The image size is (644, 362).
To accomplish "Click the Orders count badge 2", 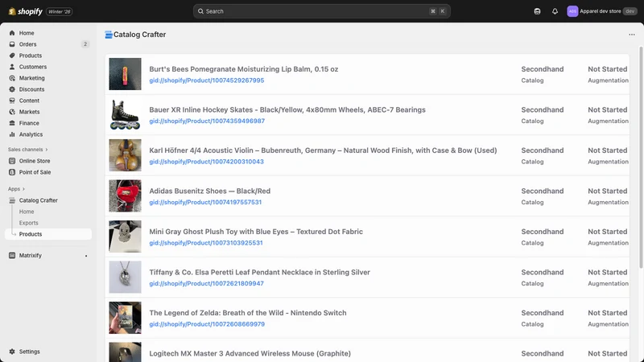I will [x=85, y=44].
